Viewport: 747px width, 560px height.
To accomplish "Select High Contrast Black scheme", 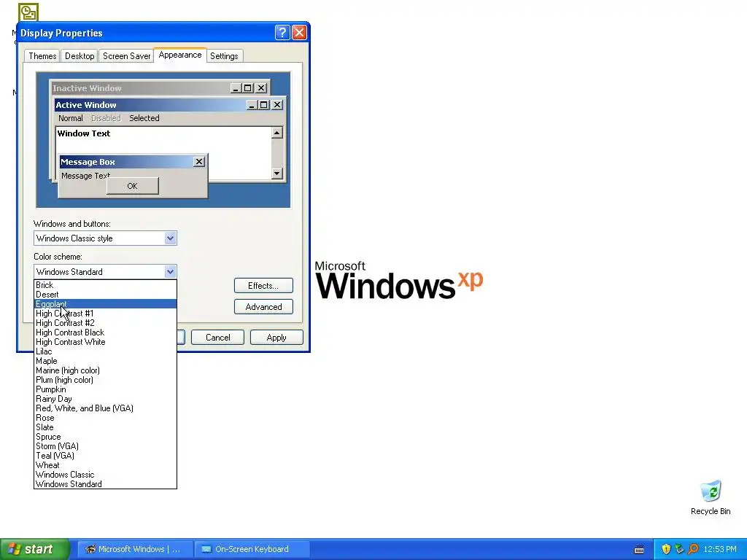I will click(105, 332).
